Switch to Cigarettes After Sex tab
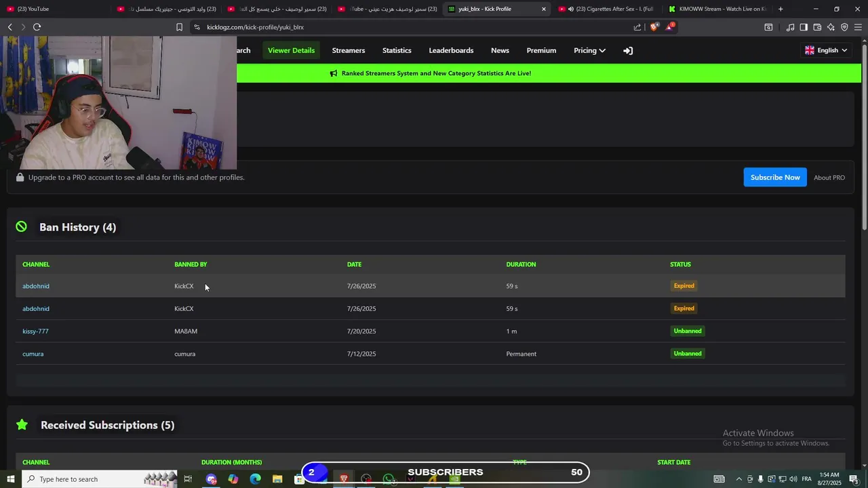This screenshot has width=868, height=488. pos(606,9)
